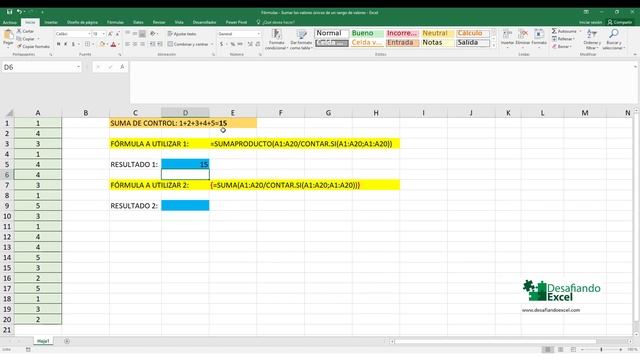
Task: Open the Archivo tab
Action: (9, 22)
